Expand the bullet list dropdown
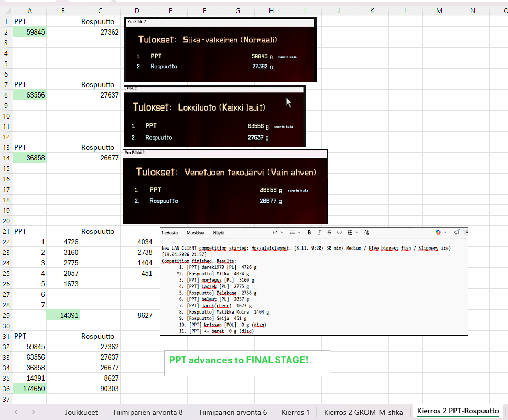Viewport: 508px width, 420px height. coord(294,232)
